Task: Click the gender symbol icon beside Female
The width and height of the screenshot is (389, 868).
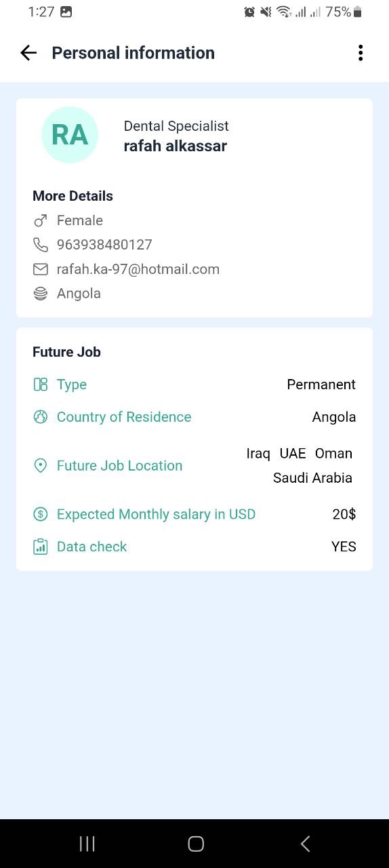Action: click(41, 220)
